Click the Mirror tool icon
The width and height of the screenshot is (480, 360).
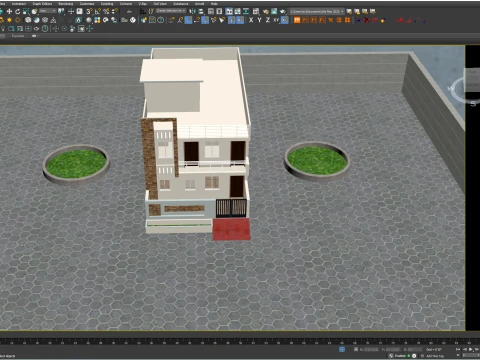pyautogui.click(x=193, y=11)
